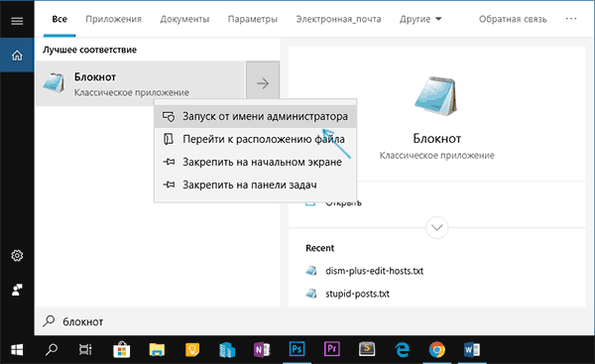Click the Recent heading
595x364 pixels.
coord(320,248)
